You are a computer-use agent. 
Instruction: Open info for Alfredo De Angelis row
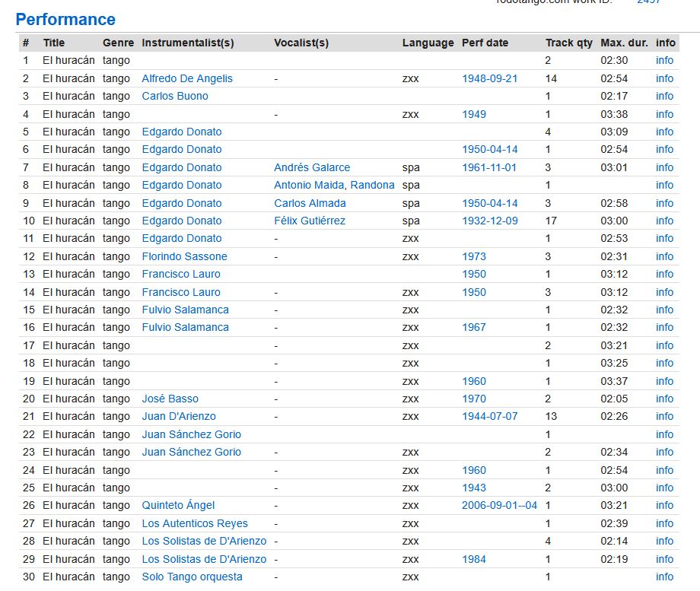tap(664, 78)
